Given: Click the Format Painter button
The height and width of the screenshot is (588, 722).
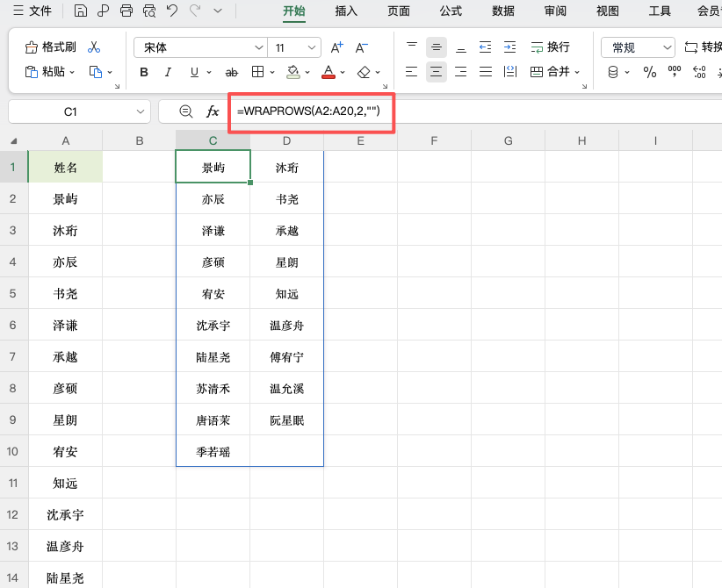Looking at the screenshot, I should [x=51, y=47].
